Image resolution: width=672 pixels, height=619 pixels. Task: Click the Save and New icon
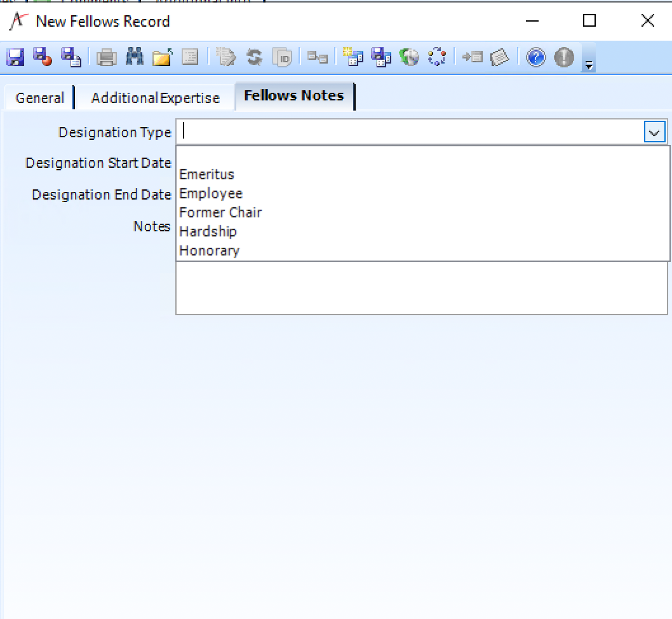tap(70, 57)
